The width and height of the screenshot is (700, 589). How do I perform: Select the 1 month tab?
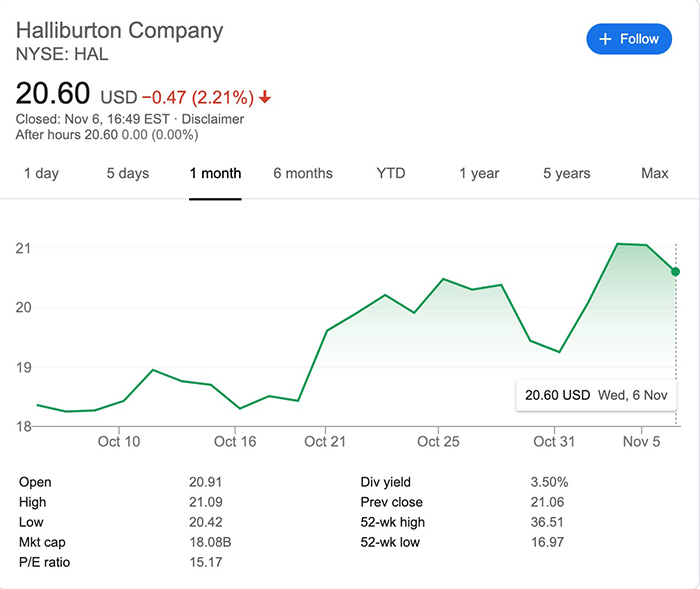pyautogui.click(x=215, y=173)
